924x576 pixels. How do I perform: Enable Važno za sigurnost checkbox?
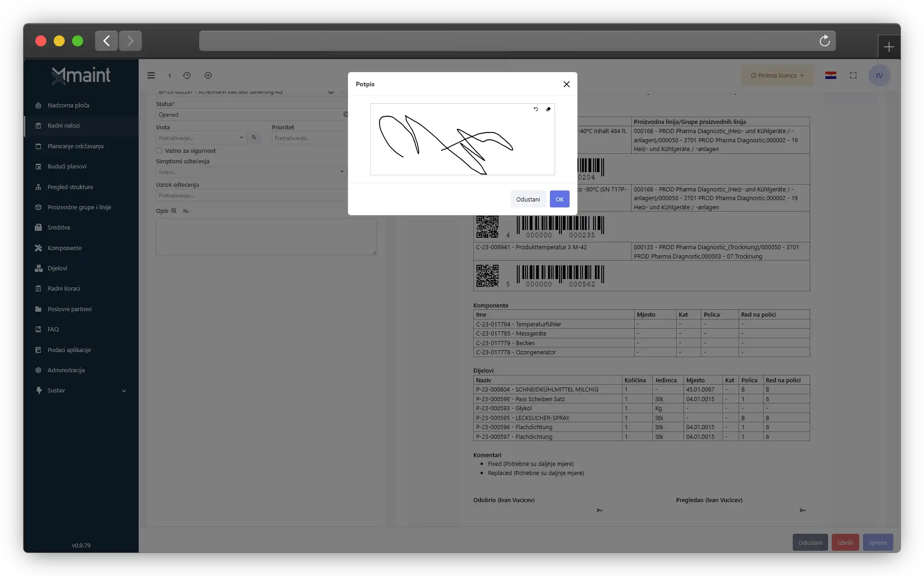click(x=159, y=151)
